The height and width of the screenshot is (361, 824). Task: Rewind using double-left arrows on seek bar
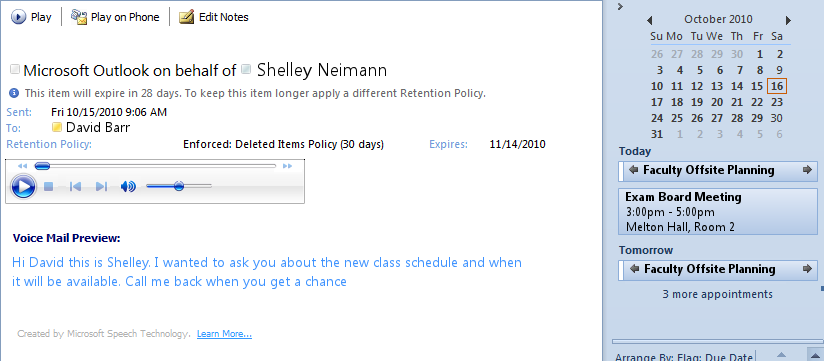(x=22, y=166)
